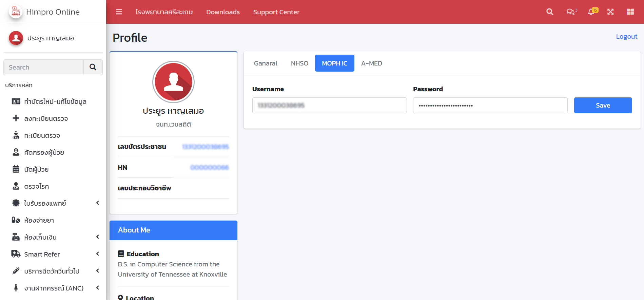This screenshot has height=300, width=644.
Task: Open the grid apps icon
Action: click(x=630, y=12)
